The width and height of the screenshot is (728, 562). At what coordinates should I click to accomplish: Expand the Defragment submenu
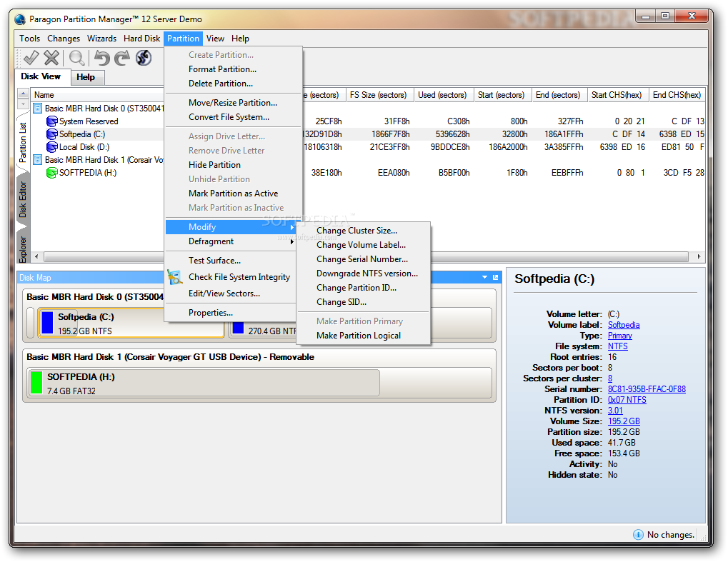pos(231,241)
